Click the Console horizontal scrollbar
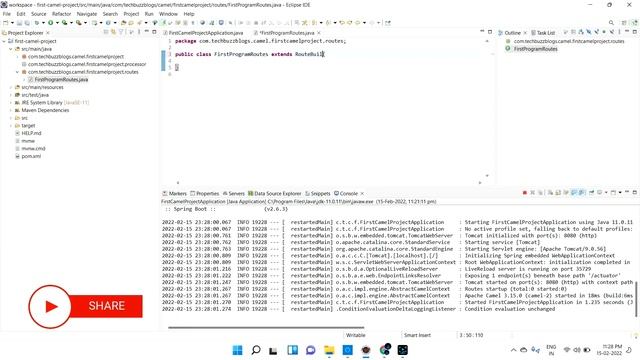Image resolution: width=640 pixels, height=360 pixels. tap(266, 327)
